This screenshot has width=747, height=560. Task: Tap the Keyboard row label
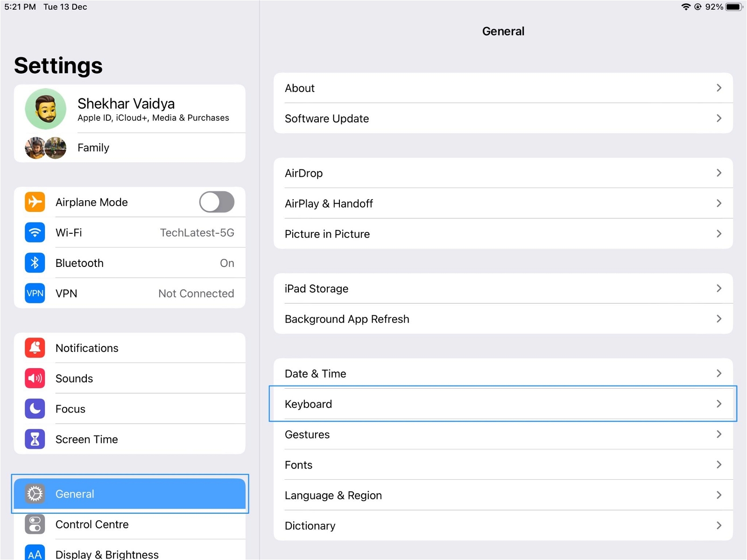click(x=308, y=404)
